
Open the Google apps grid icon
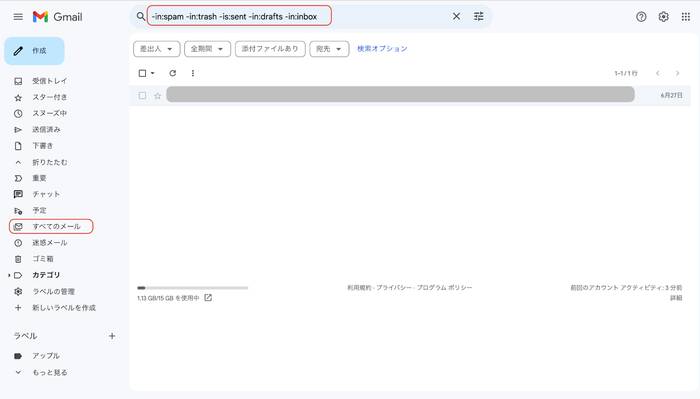[x=686, y=17]
